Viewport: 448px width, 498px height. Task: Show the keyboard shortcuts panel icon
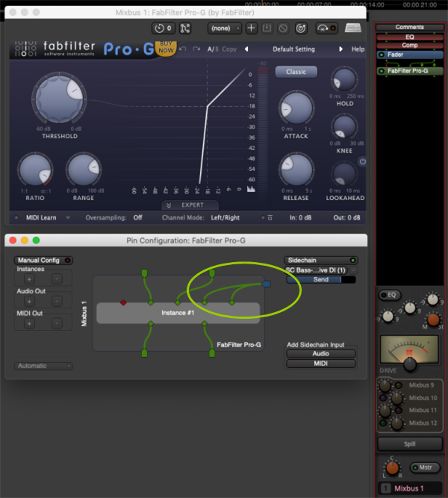[x=353, y=28]
